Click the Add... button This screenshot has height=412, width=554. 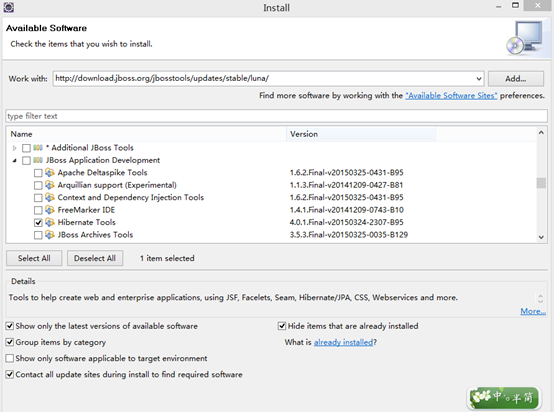515,78
